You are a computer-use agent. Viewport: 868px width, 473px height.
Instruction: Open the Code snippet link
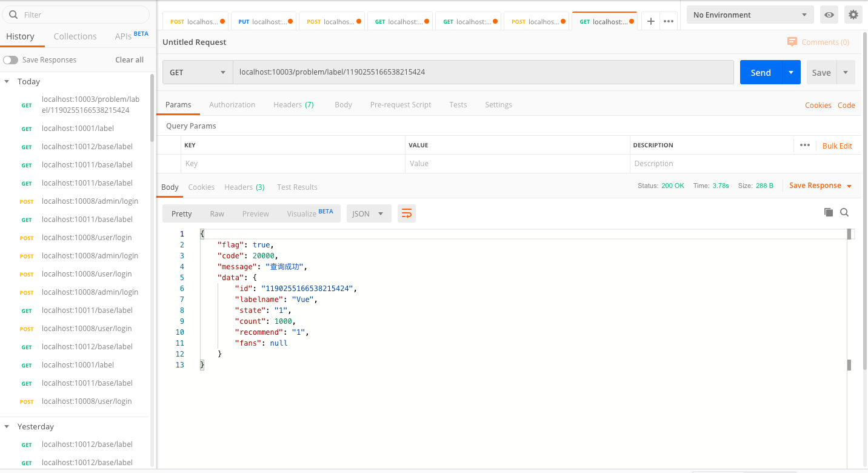point(846,106)
